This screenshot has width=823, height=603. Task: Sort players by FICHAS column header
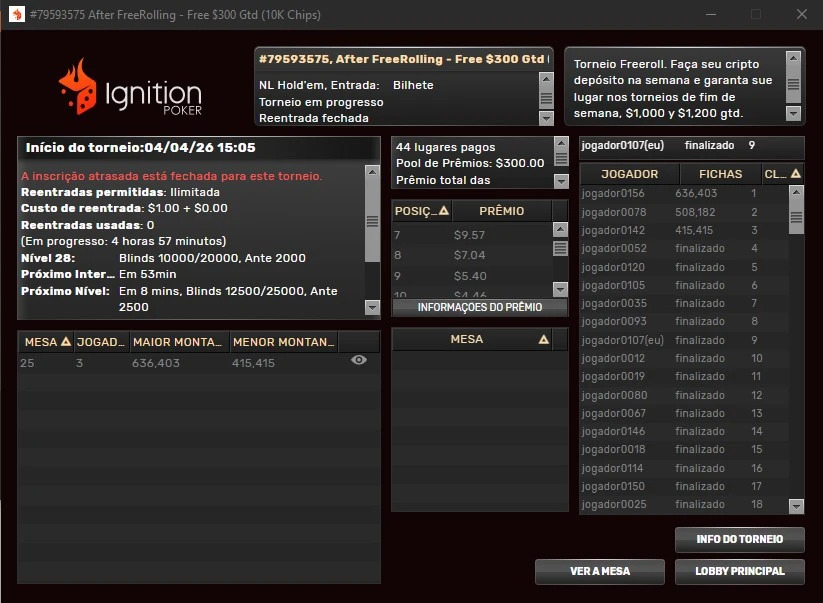coord(720,174)
